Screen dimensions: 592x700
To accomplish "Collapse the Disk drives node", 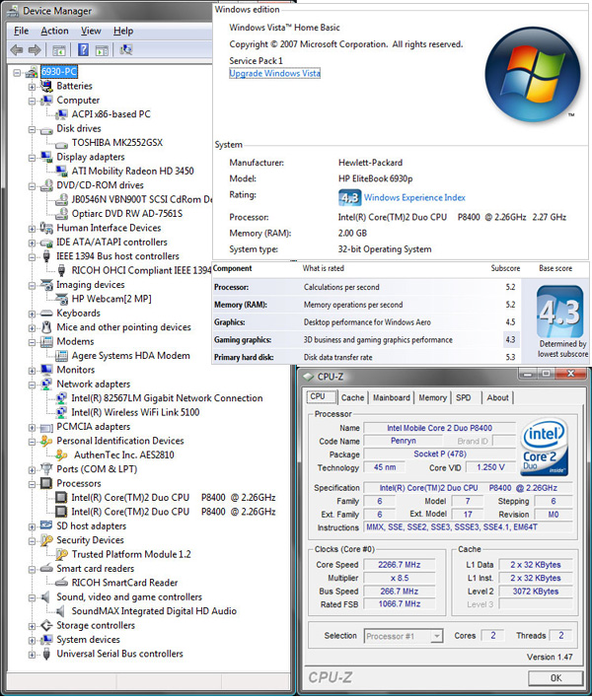I will 32,129.
